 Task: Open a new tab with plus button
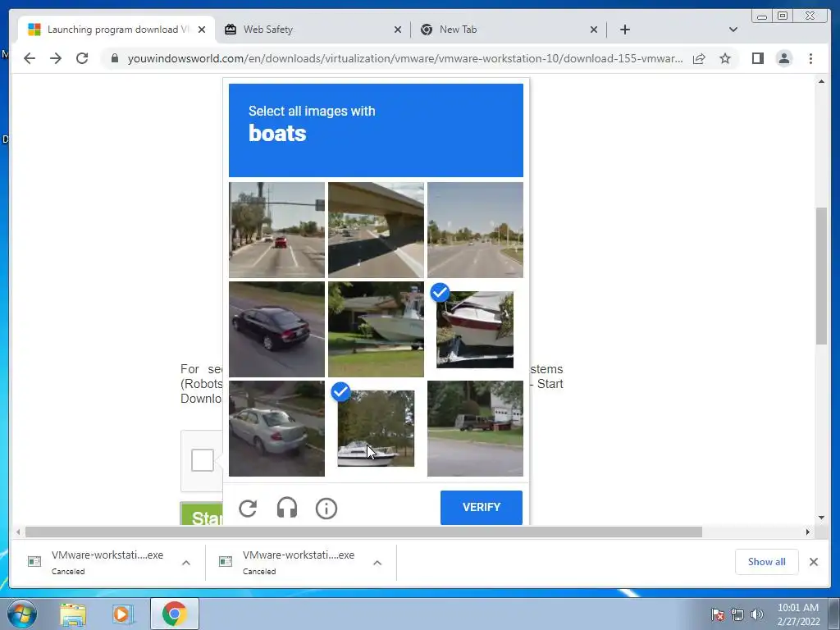pyautogui.click(x=624, y=30)
